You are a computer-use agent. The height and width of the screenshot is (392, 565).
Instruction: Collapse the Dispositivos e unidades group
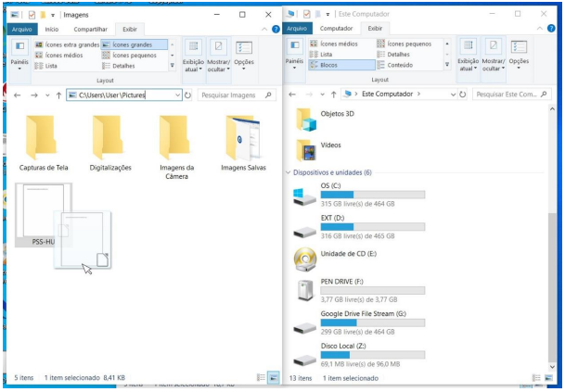(x=289, y=173)
